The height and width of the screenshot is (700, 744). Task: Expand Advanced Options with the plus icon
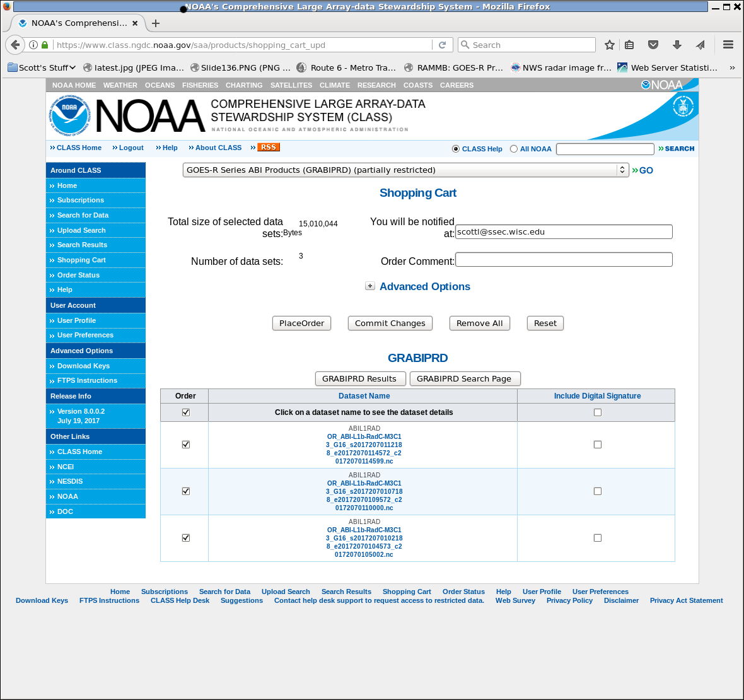[x=370, y=286]
